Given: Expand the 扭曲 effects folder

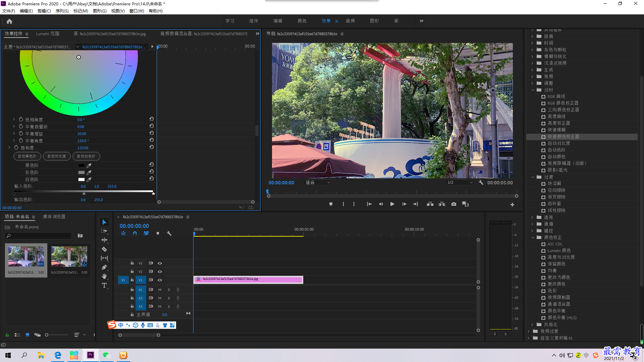Looking at the screenshot, I should coord(532,36).
